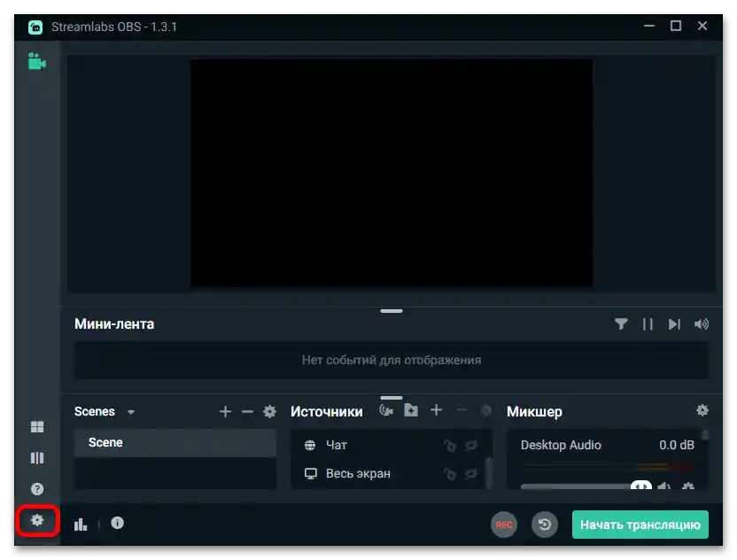The height and width of the screenshot is (560, 737).
Task: Click the Микшер heading
Action: point(534,412)
